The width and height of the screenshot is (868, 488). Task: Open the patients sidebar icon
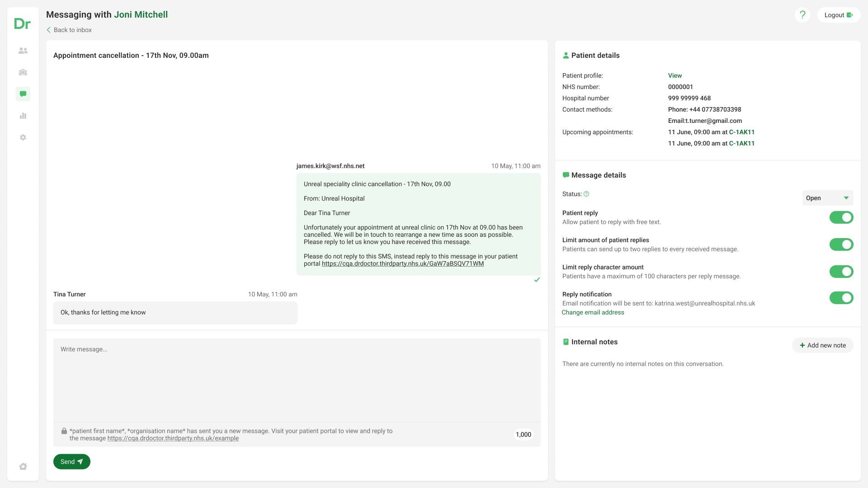[23, 51]
